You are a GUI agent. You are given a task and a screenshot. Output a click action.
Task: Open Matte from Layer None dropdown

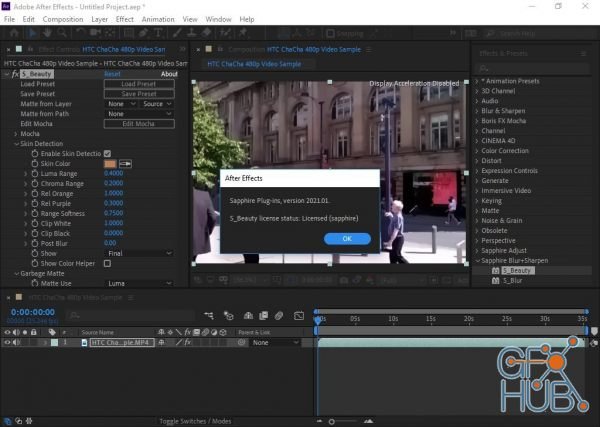tap(121, 104)
